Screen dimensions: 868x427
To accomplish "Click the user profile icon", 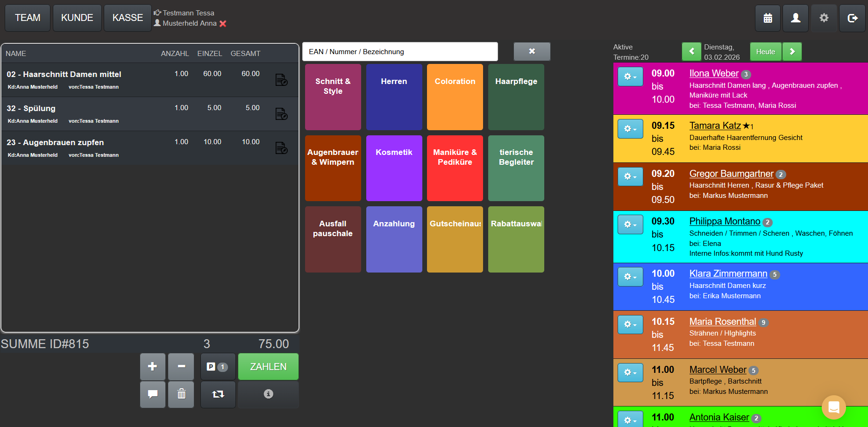I will (796, 18).
